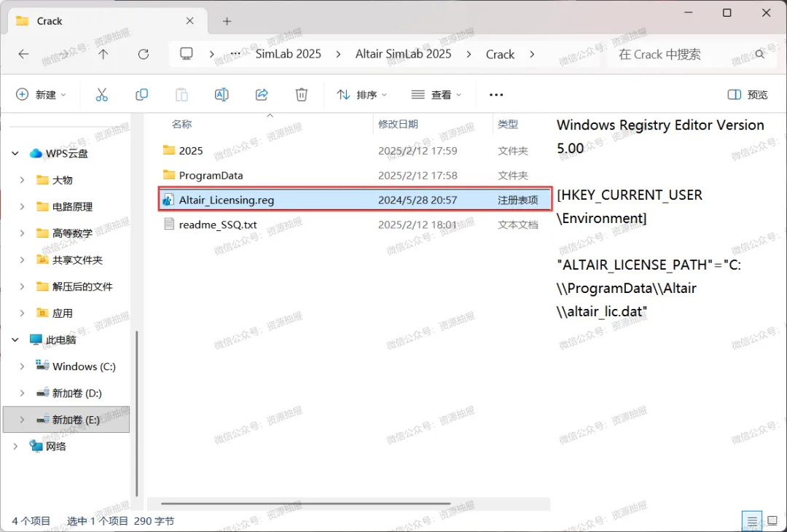Viewport: 787px width, 532px height.
Task: Collapse the WPS云盘 tree node
Action: (x=15, y=154)
